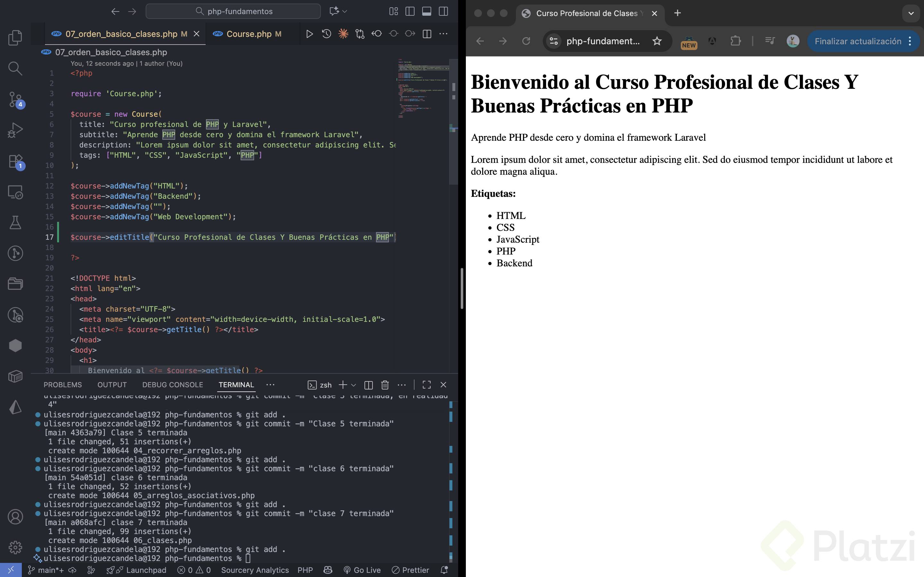Open the Extensions sidebar view
Screen dimensions: 924x577
(15, 161)
